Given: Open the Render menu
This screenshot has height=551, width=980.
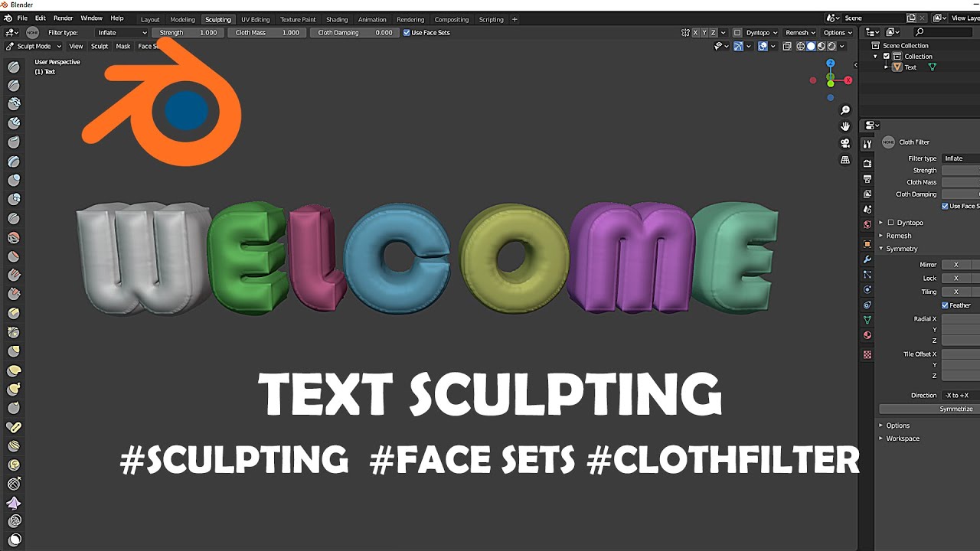Looking at the screenshot, I should click(x=64, y=18).
